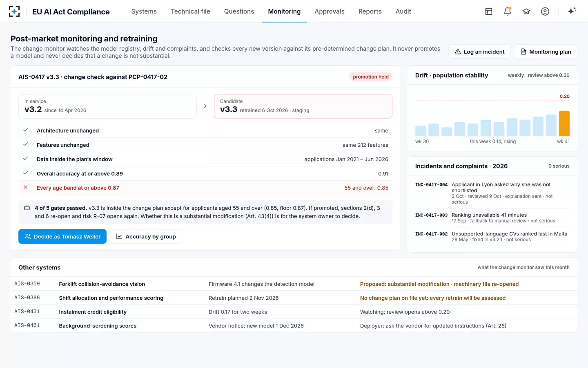
Task: Click the failed cross icon for age band gate
Action: click(x=25, y=187)
